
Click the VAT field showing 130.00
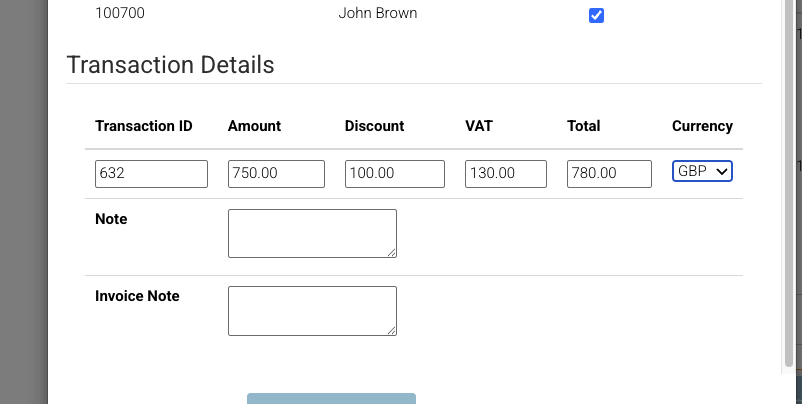pos(505,173)
